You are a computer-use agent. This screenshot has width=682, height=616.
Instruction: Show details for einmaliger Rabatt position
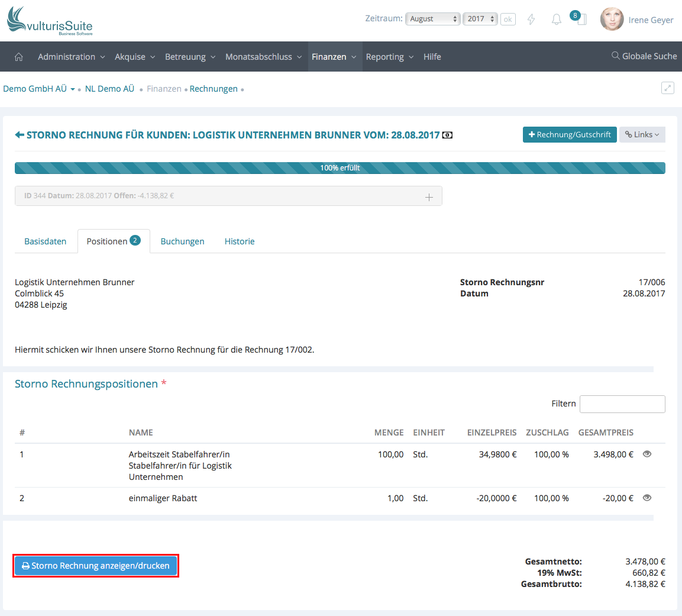[647, 498]
